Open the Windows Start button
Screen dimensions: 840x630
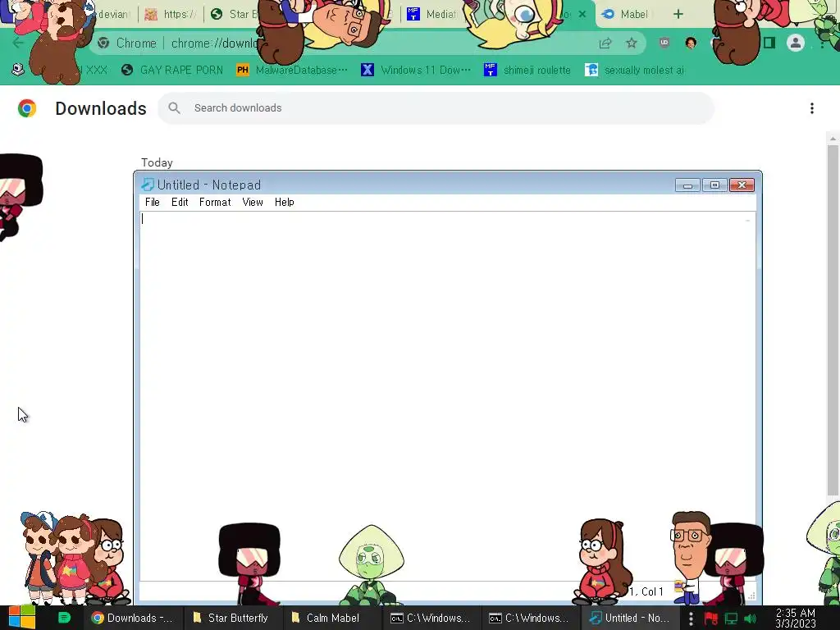[x=21, y=618]
